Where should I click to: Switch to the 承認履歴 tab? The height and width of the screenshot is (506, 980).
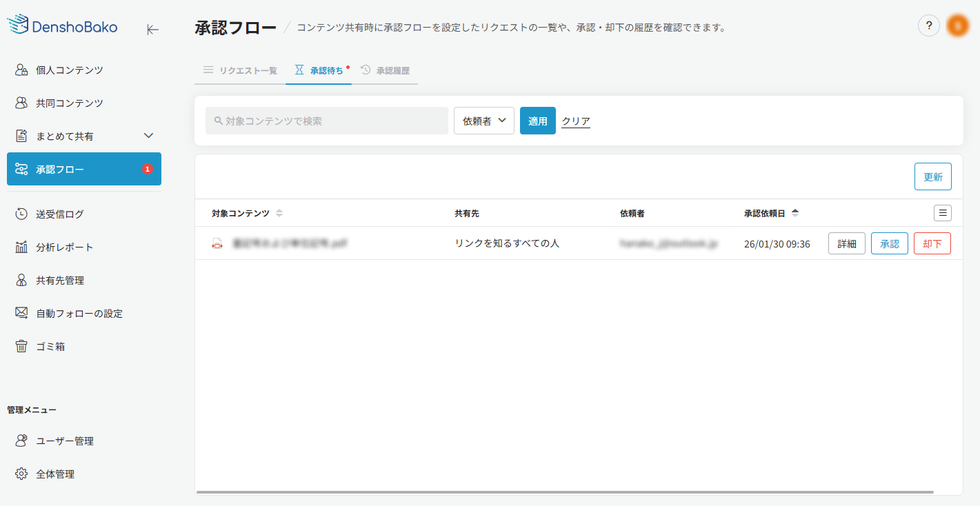tap(385, 70)
